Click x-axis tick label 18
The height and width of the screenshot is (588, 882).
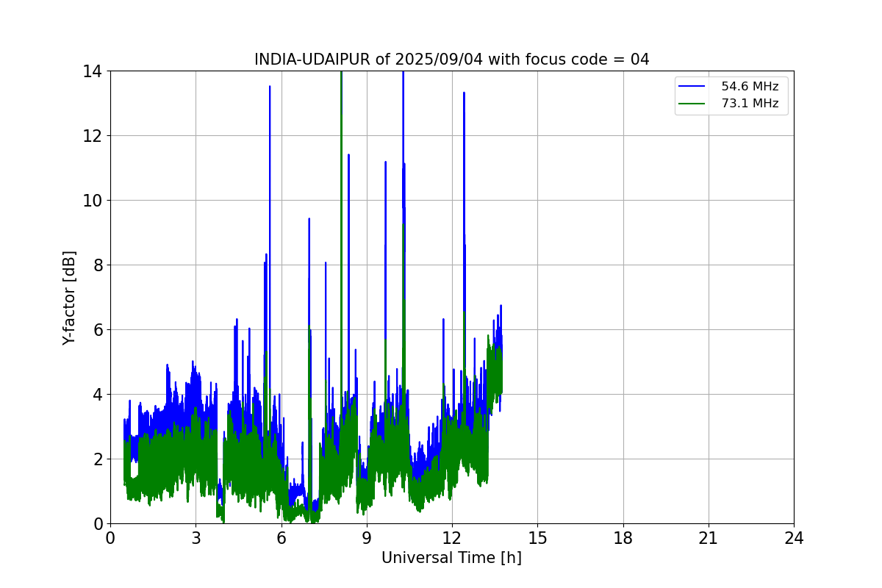623,538
